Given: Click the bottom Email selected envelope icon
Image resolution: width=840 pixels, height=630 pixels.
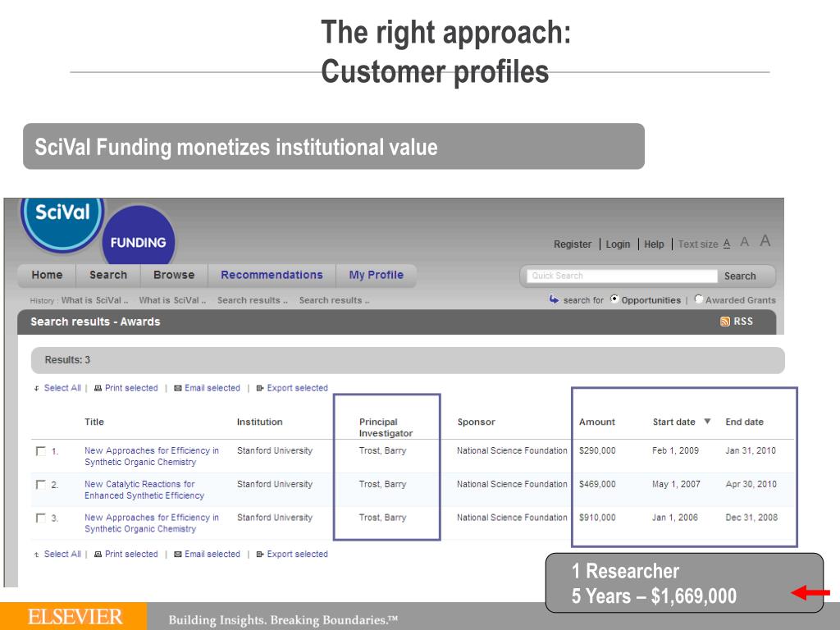Looking at the screenshot, I should pyautogui.click(x=178, y=555).
